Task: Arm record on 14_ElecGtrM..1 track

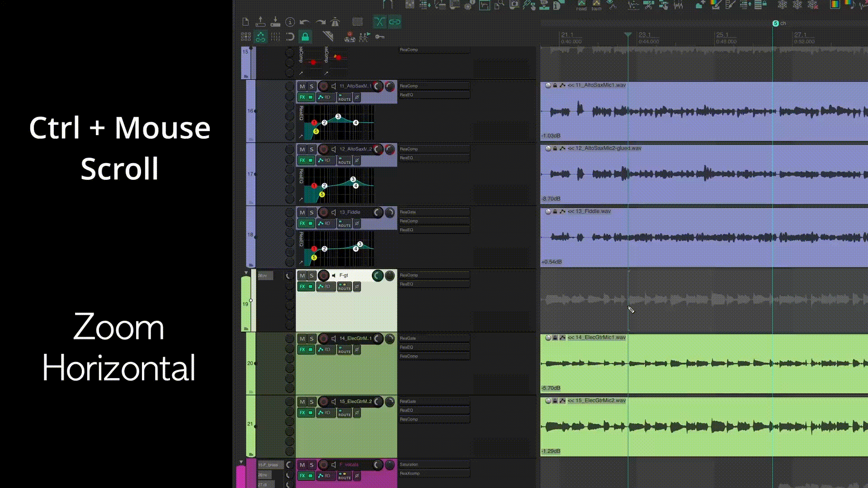Action: pos(323,338)
